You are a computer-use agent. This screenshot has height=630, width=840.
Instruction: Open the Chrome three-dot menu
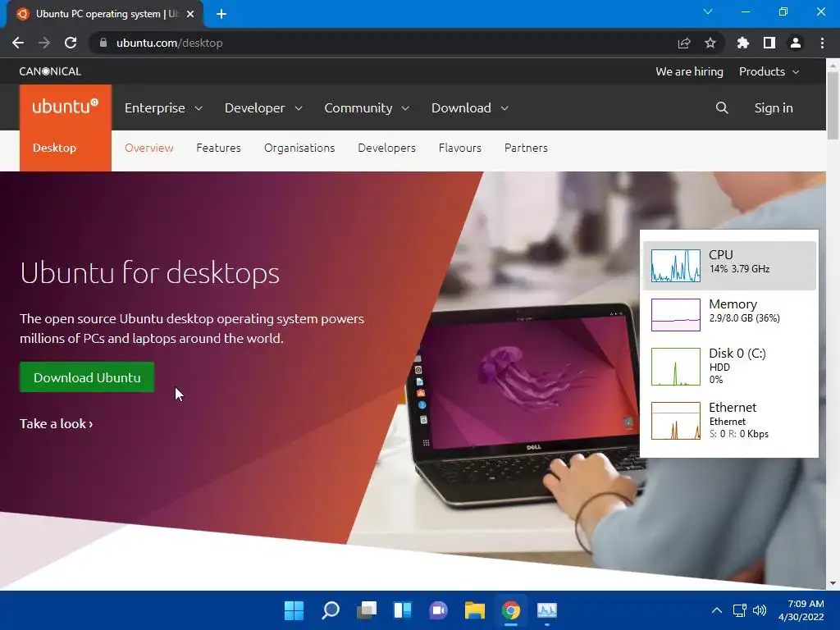tap(822, 43)
